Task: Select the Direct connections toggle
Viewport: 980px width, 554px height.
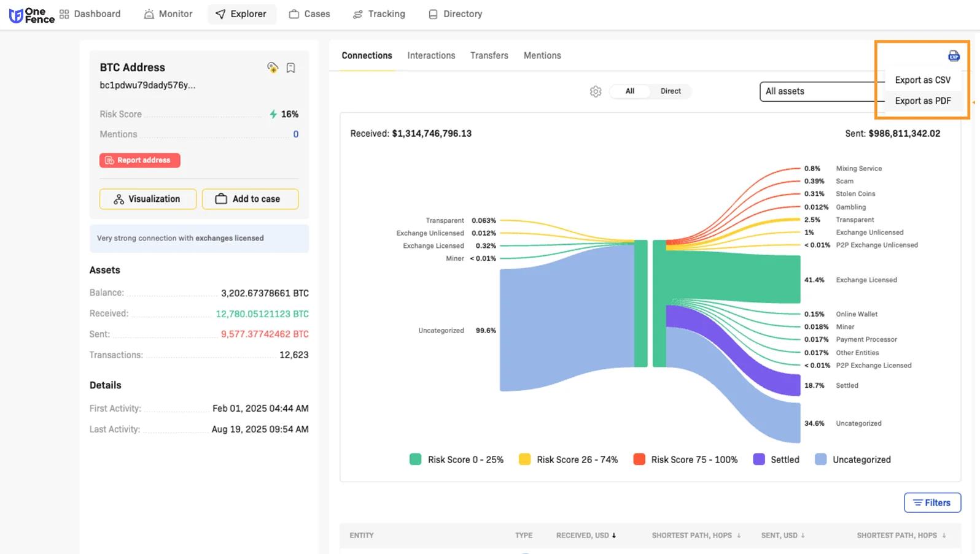Action: [671, 91]
